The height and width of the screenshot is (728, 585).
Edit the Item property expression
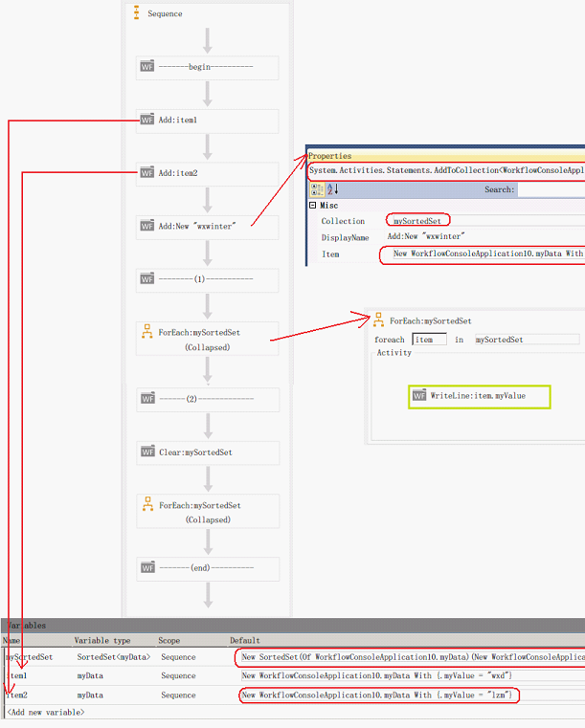(x=487, y=254)
